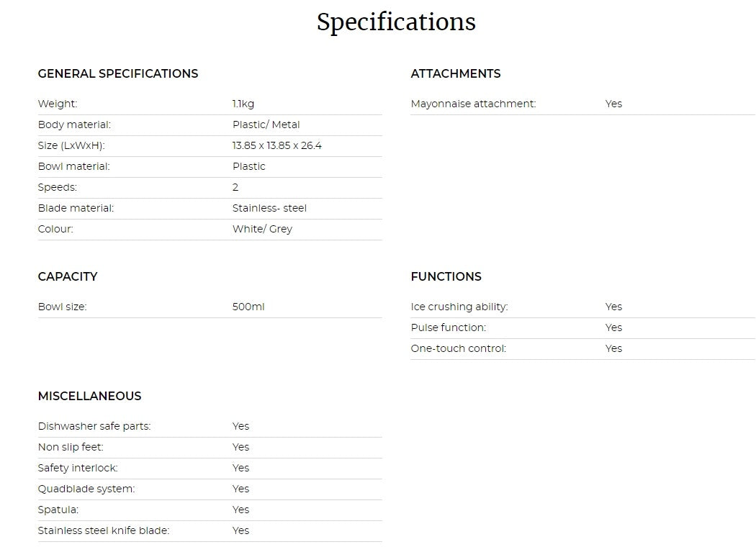Click the Weight label
The height and width of the screenshot is (547, 756).
click(x=58, y=104)
